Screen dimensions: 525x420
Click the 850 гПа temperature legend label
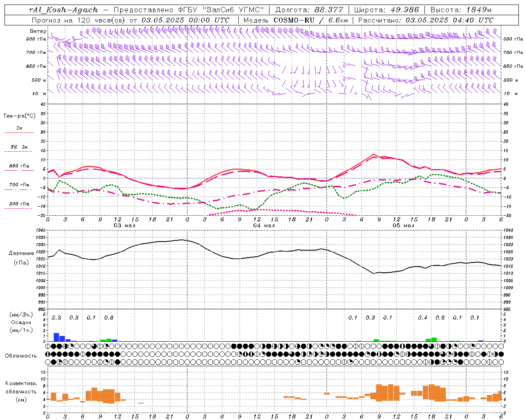pyautogui.click(x=19, y=166)
